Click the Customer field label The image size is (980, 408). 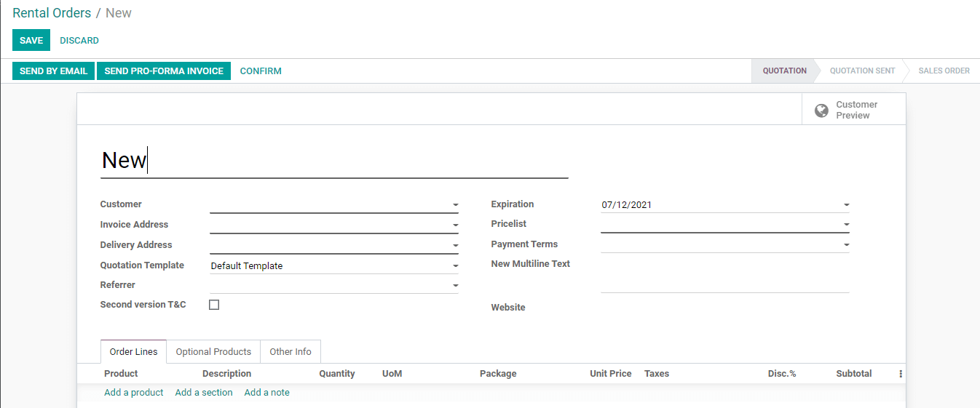pos(121,204)
